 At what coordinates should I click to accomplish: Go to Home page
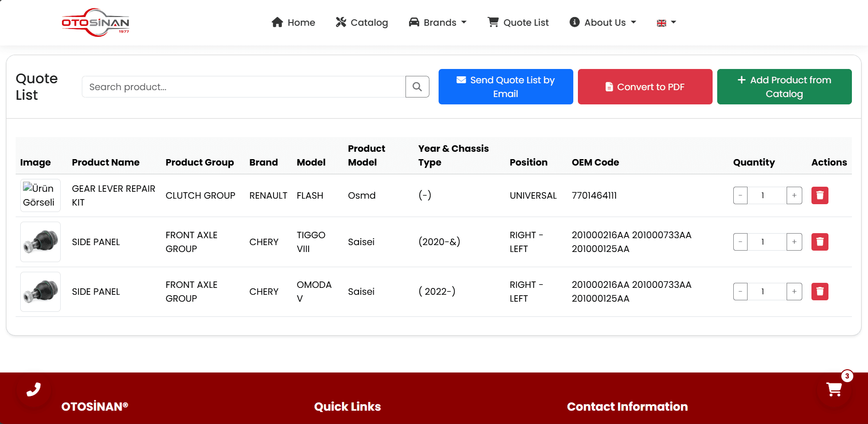[293, 23]
